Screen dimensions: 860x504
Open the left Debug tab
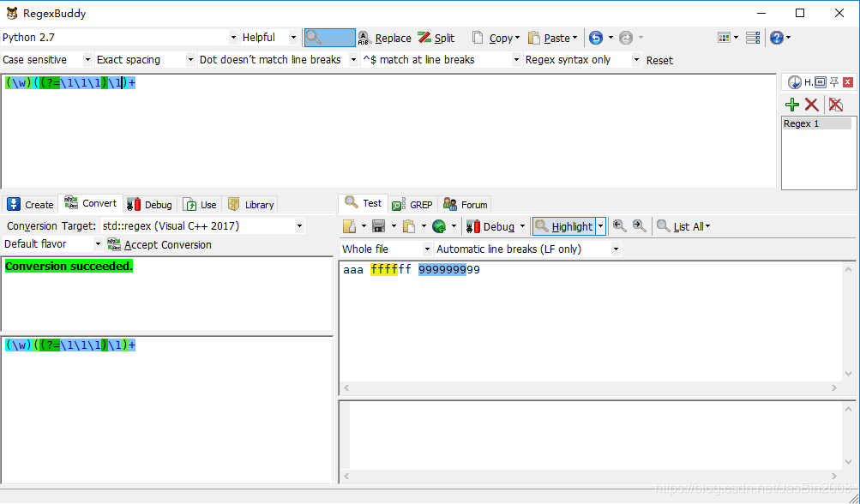[150, 205]
